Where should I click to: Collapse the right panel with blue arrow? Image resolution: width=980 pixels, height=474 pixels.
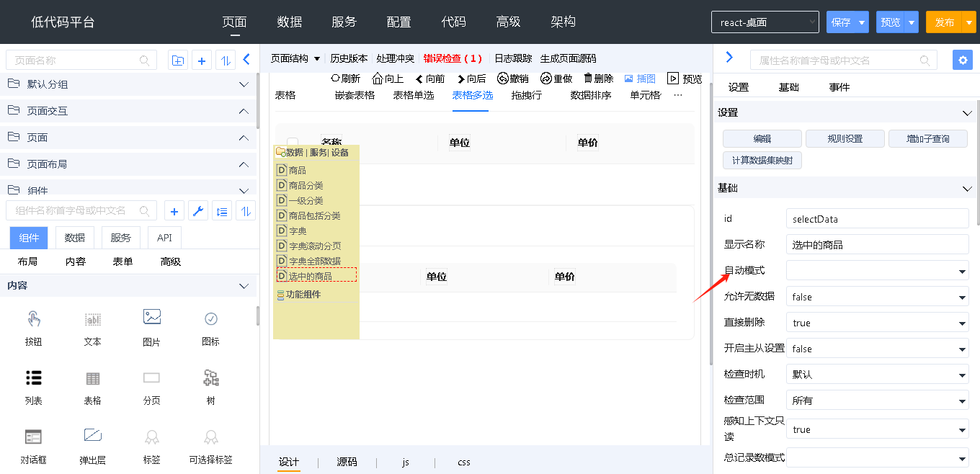point(729,57)
